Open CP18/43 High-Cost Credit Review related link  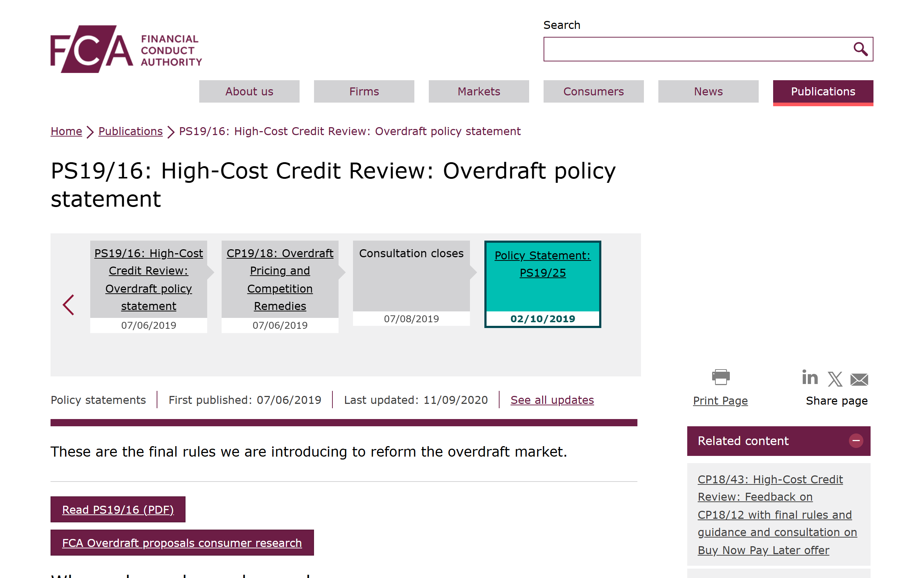pos(777,514)
